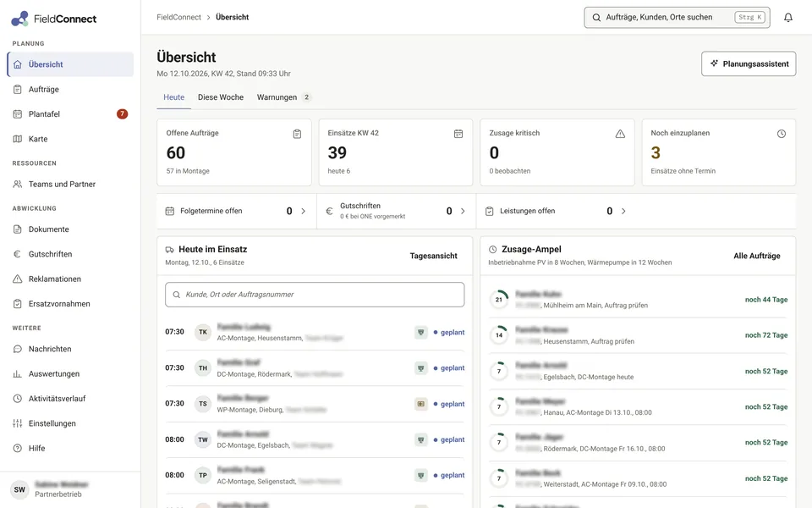Open Karte in the sidebar

pyautogui.click(x=70, y=139)
